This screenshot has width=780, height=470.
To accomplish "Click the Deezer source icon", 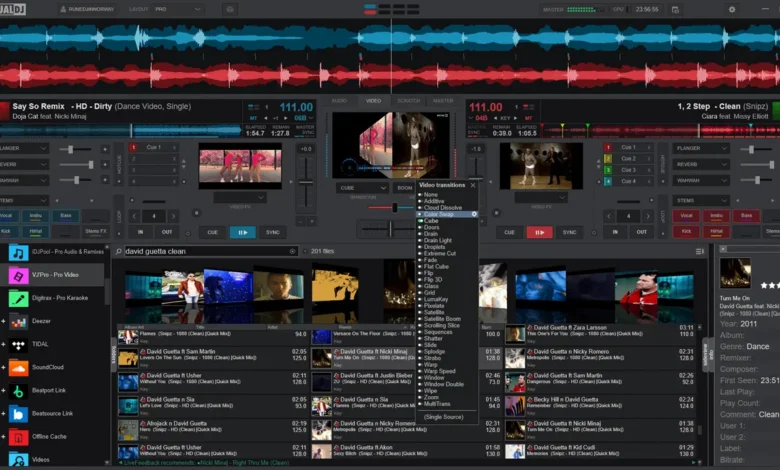I will pos(18,321).
